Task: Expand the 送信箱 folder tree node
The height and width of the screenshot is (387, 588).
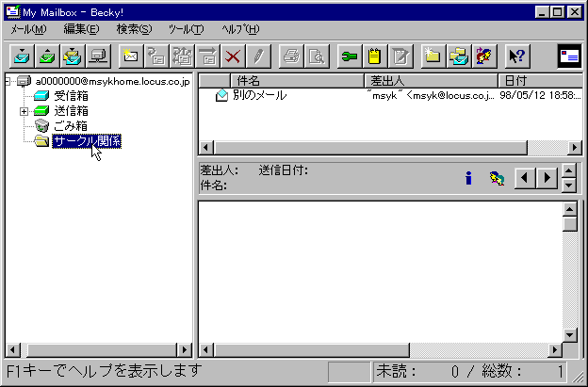Action: tap(24, 111)
